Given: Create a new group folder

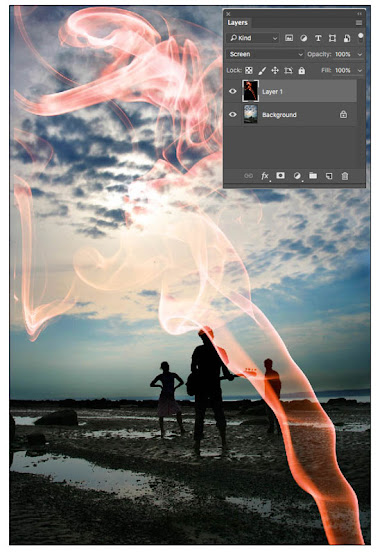Looking at the screenshot, I should point(313,175).
